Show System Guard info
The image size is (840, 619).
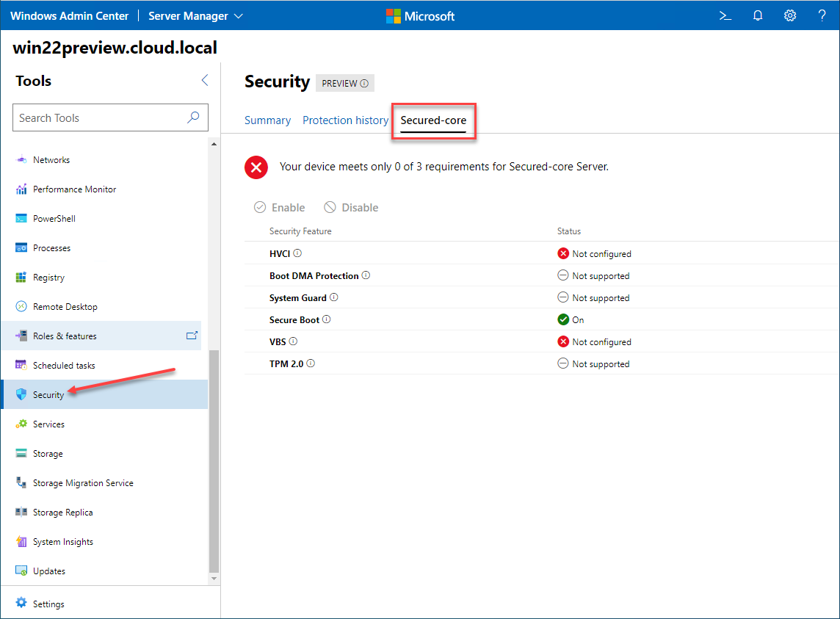click(x=334, y=297)
